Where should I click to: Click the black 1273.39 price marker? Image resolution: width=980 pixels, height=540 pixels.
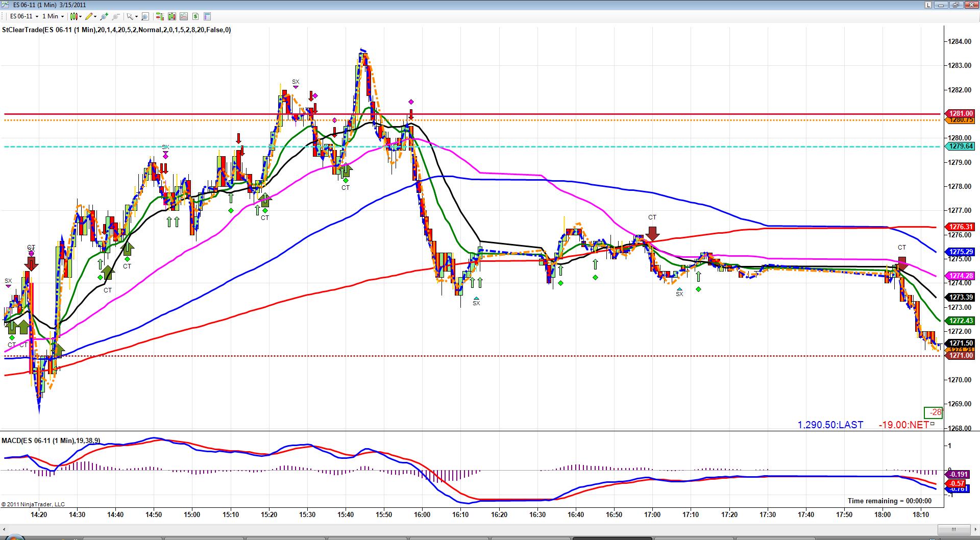[x=960, y=298]
